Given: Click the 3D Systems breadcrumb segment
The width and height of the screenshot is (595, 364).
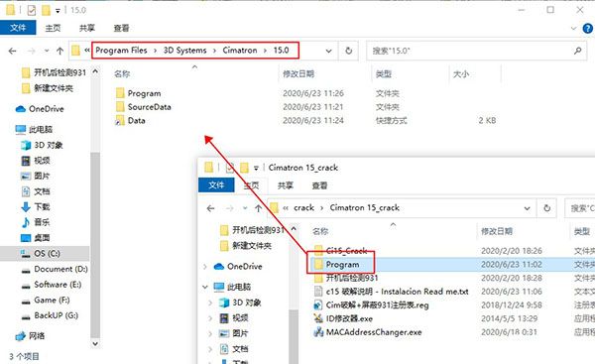Looking at the screenshot, I should pos(184,51).
